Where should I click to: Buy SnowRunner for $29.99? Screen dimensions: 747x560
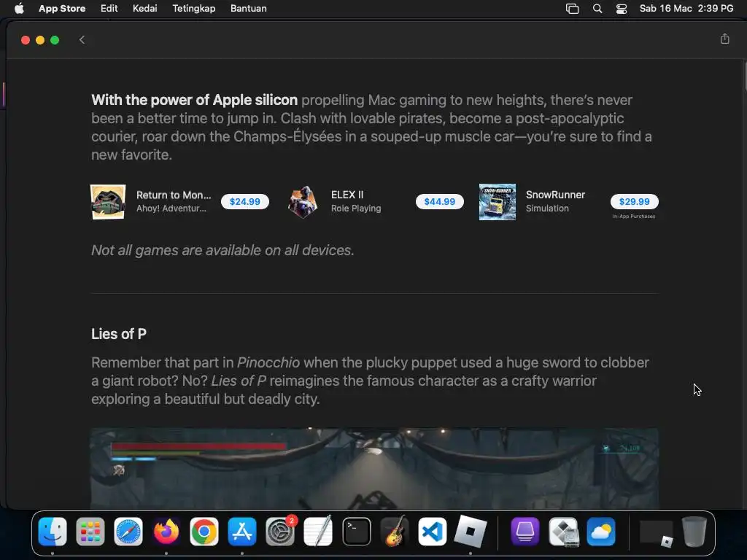[634, 201]
